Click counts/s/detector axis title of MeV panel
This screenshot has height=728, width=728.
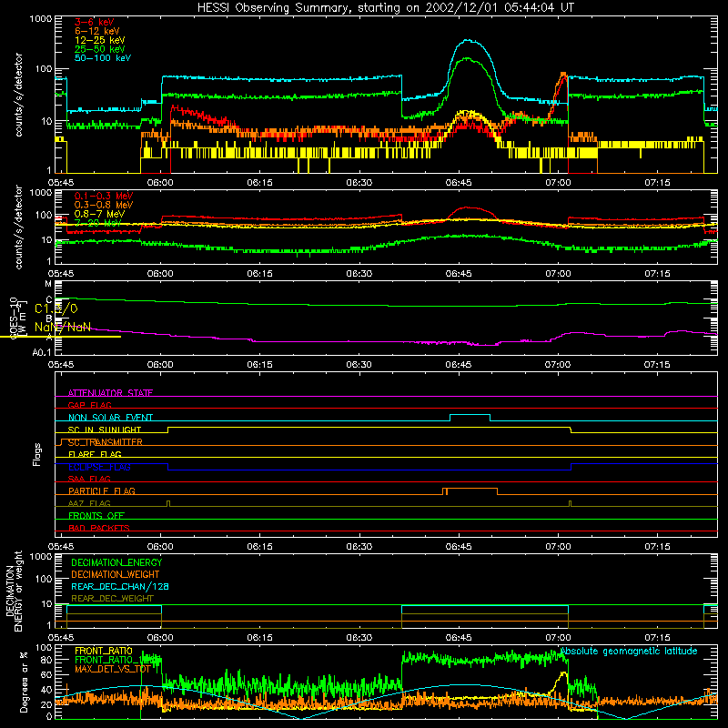click(18, 227)
